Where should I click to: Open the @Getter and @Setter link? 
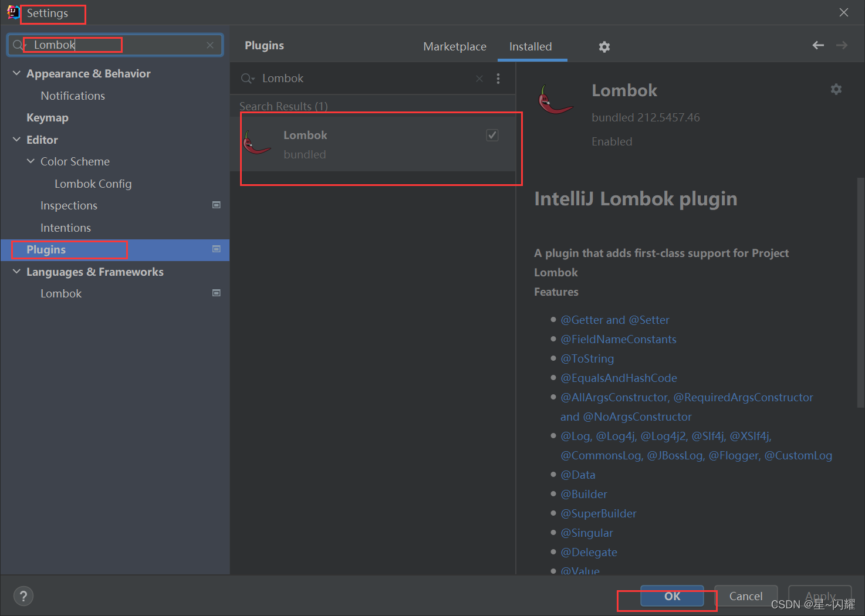tap(615, 320)
